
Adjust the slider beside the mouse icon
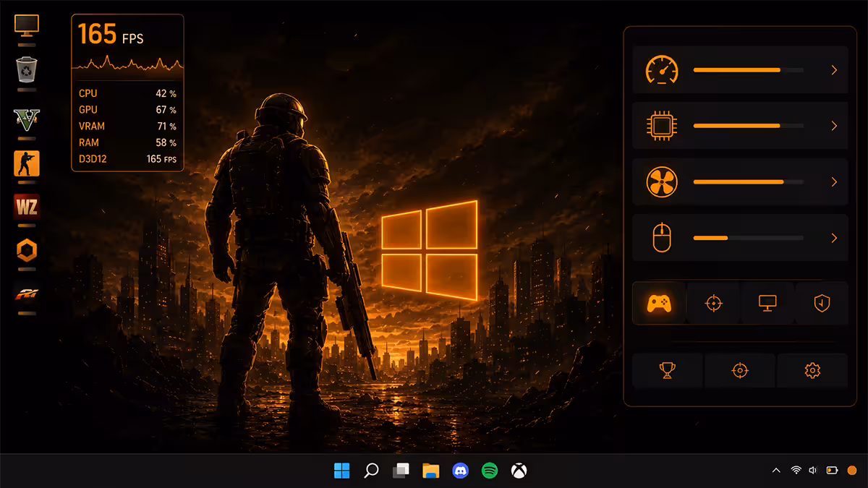748,238
